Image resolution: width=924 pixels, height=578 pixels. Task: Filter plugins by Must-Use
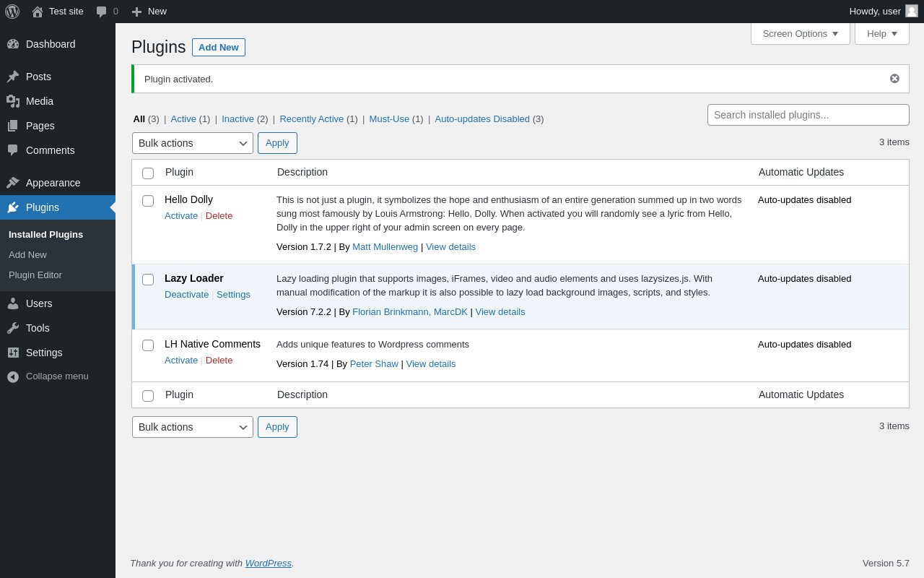389,119
